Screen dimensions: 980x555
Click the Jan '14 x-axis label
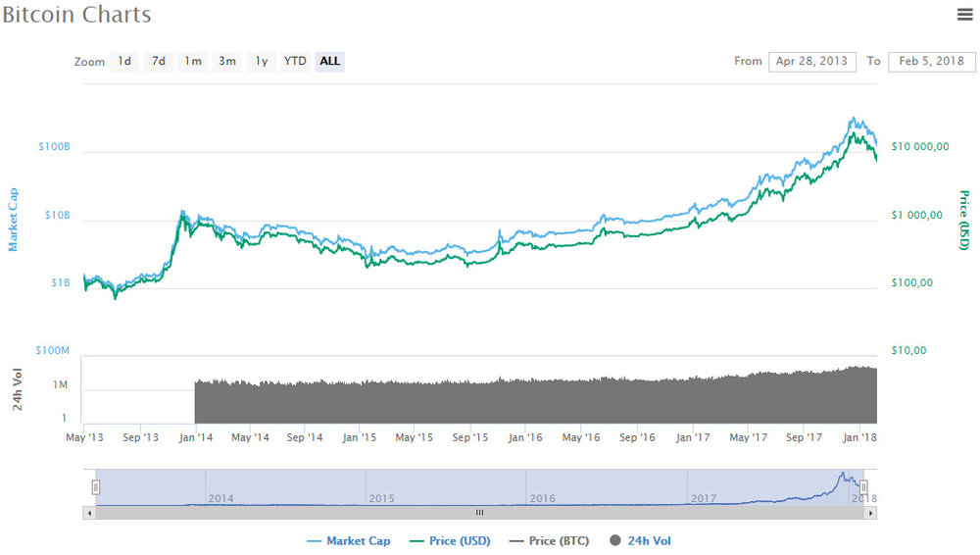196,437
